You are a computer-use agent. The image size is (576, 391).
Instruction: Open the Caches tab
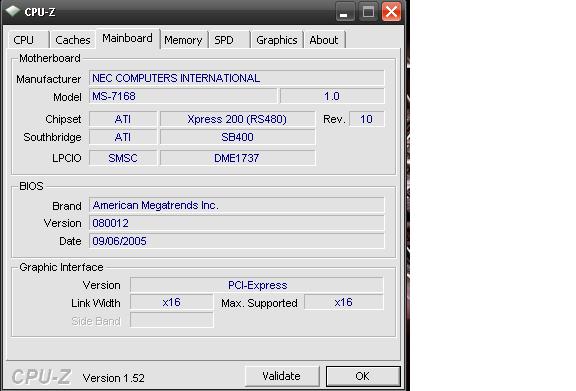(72, 40)
